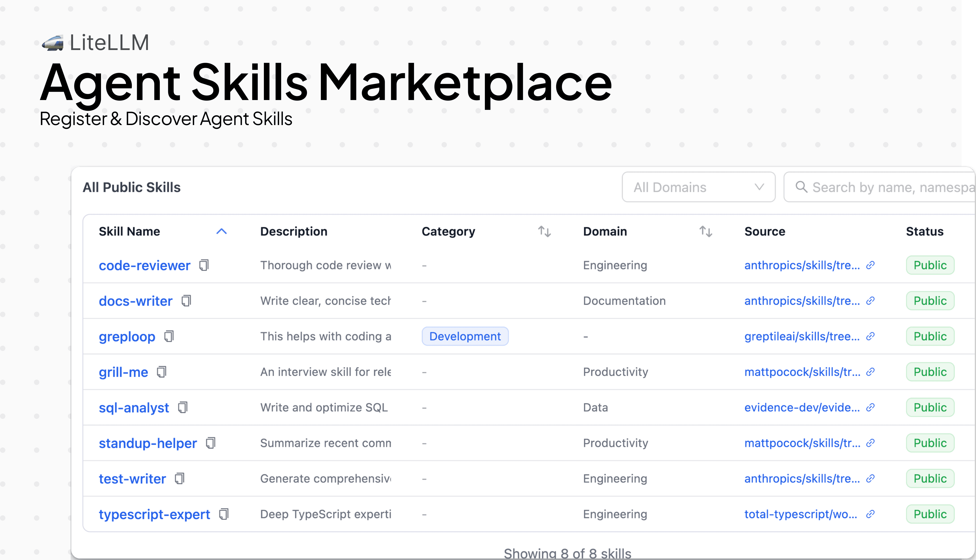Open external link icon for typescript-expert source

coord(871,514)
